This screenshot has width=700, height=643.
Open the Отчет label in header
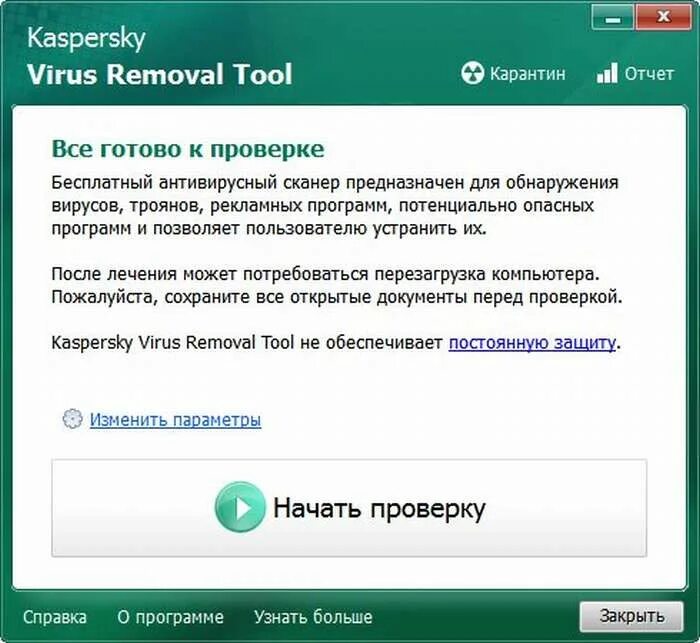click(x=649, y=74)
